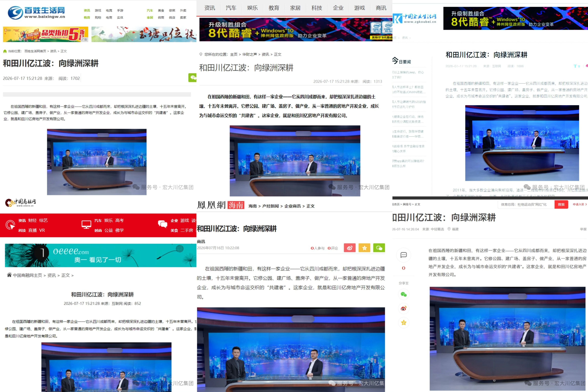Click 企业商讯 in 凤凰网 breadcrumb

[292, 206]
